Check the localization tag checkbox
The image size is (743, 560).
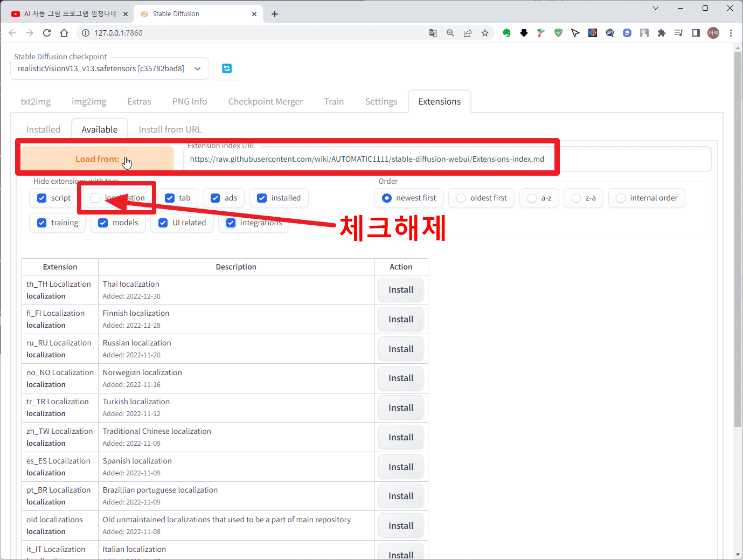(x=95, y=198)
